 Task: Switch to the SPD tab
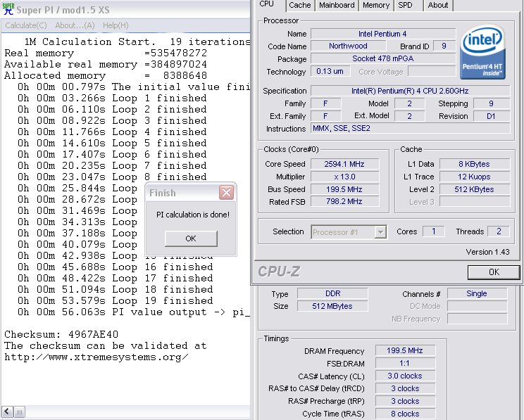tap(405, 5)
